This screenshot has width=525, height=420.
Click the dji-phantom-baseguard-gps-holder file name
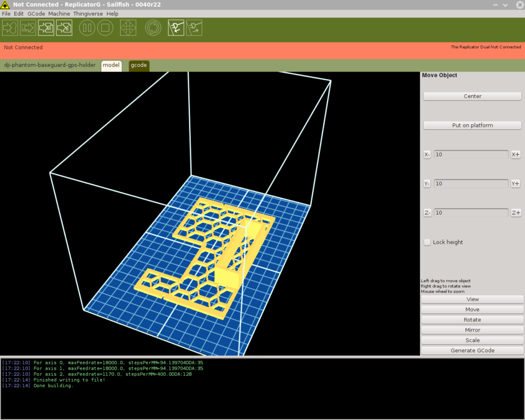pyautogui.click(x=50, y=65)
